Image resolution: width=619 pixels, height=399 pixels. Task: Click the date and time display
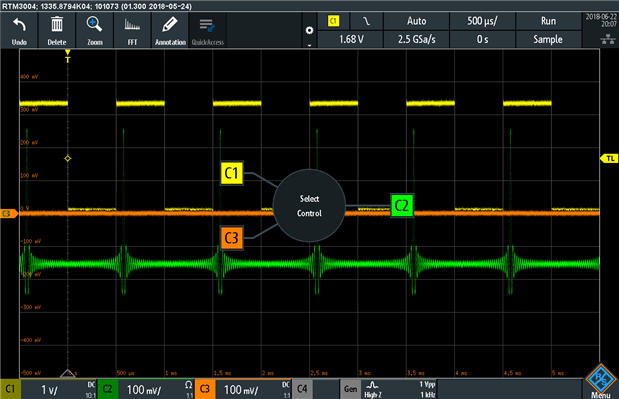click(x=601, y=21)
